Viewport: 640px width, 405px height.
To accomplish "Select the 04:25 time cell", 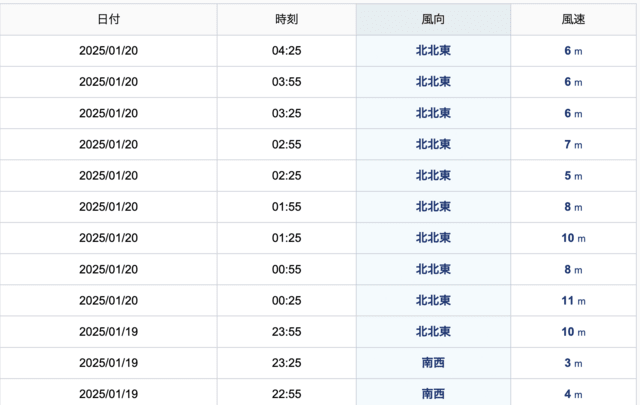I will click(287, 51).
